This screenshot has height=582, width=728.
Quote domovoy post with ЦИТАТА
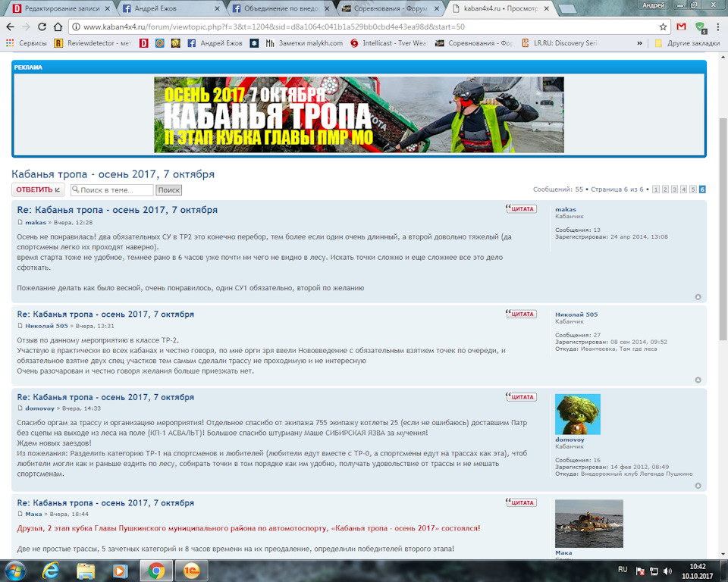coord(521,397)
